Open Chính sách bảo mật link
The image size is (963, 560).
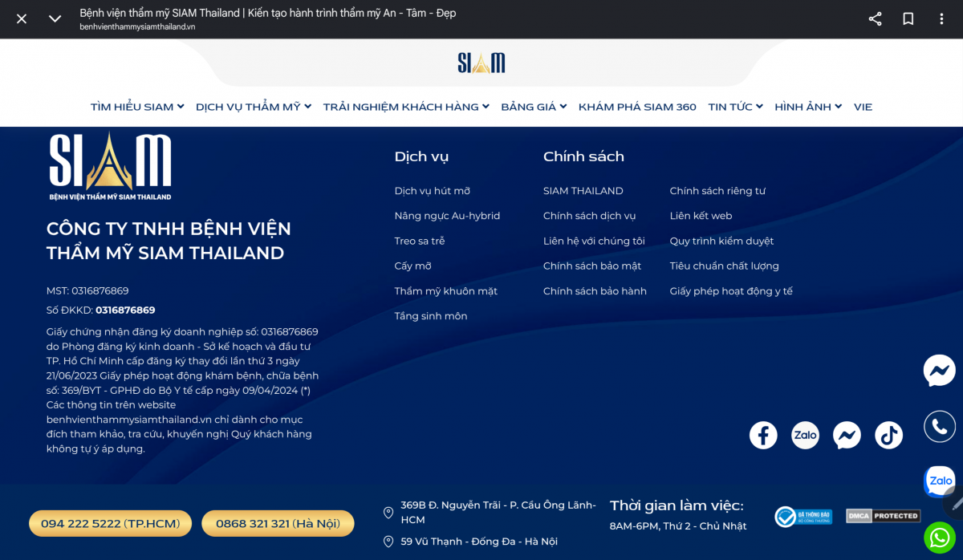point(592,266)
